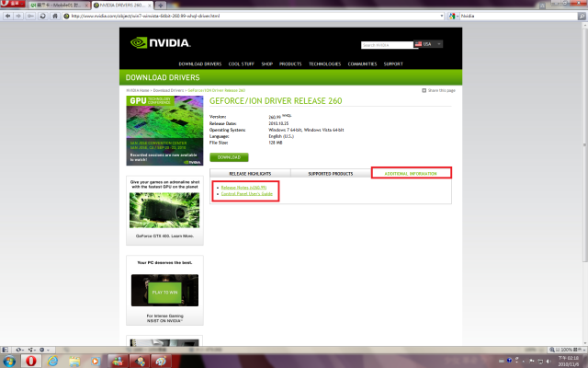Click the green DOWNLOAD button
The height and width of the screenshot is (368, 588).
click(x=229, y=157)
